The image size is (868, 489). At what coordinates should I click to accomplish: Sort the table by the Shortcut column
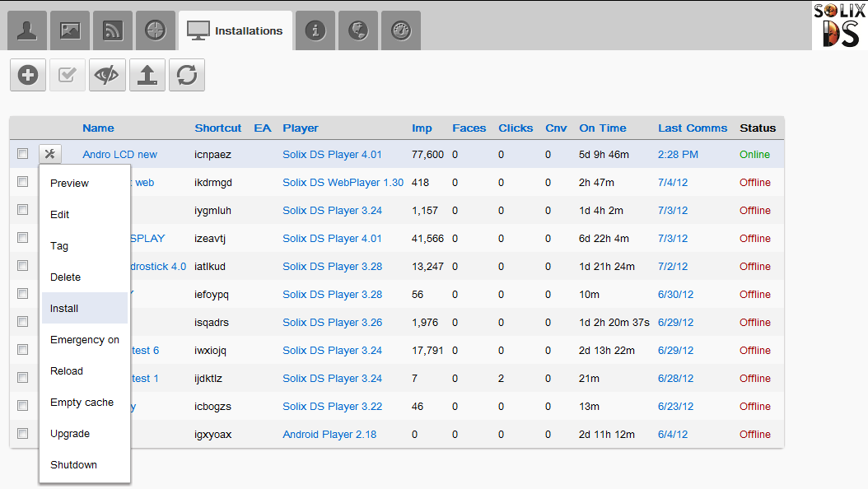[x=218, y=128]
